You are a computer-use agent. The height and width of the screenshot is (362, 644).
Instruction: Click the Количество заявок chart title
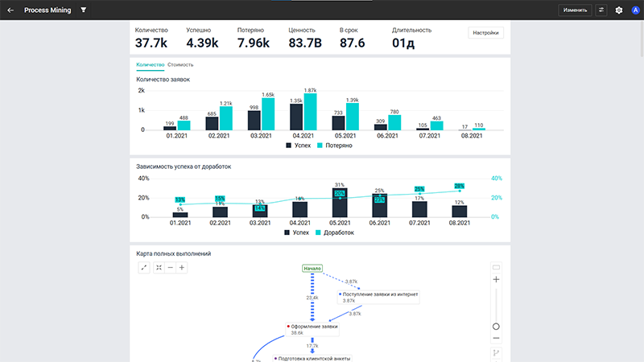163,79
